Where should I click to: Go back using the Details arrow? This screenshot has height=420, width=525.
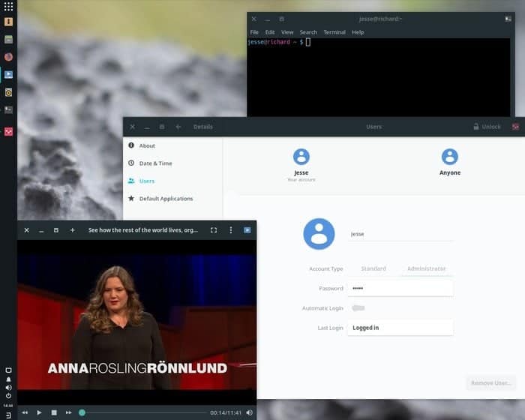point(178,127)
